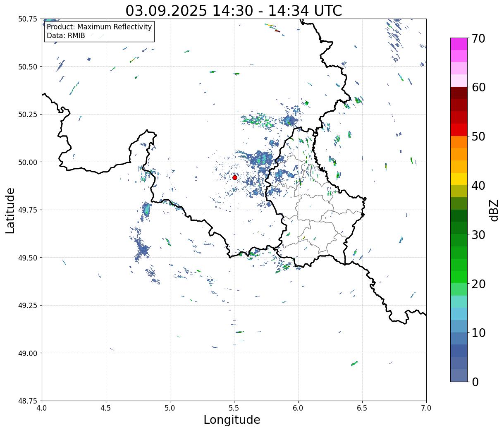Screen dimensions: 504x430
Task: Click the longitude tick label '5.0'
Action: [170, 408]
